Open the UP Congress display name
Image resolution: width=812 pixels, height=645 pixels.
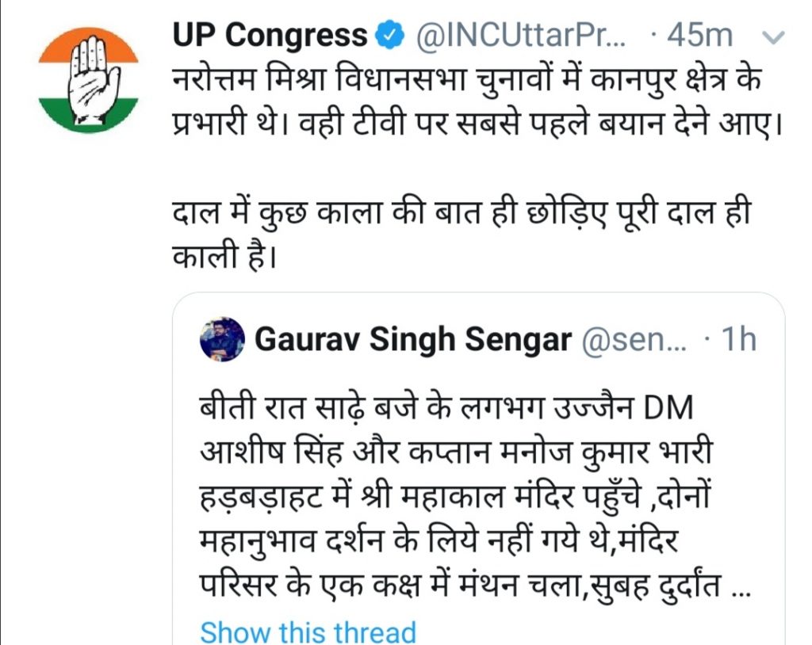pyautogui.click(x=270, y=36)
